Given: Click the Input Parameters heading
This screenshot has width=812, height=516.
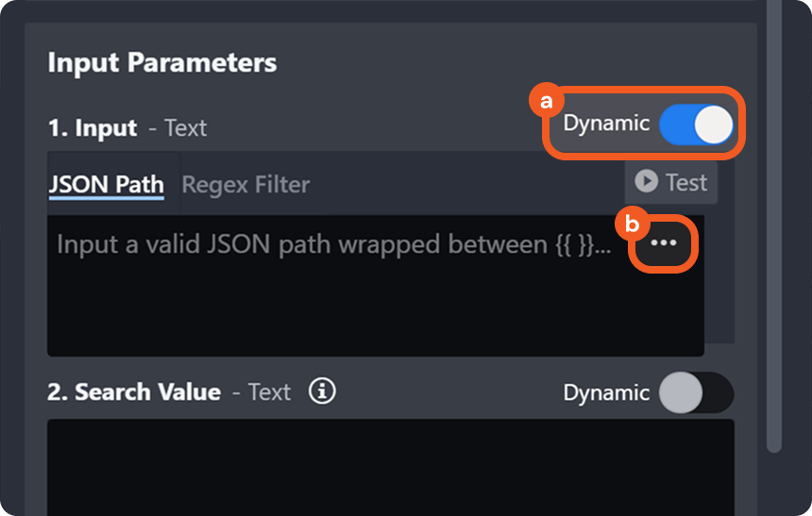Looking at the screenshot, I should [x=162, y=63].
